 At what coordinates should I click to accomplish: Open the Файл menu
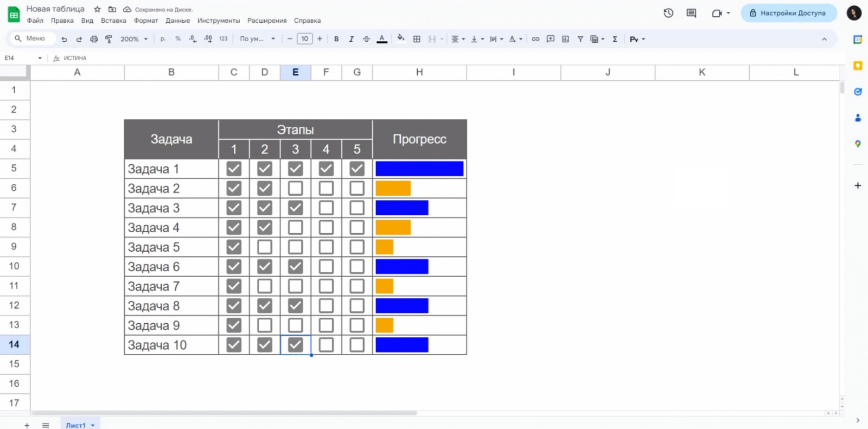35,21
